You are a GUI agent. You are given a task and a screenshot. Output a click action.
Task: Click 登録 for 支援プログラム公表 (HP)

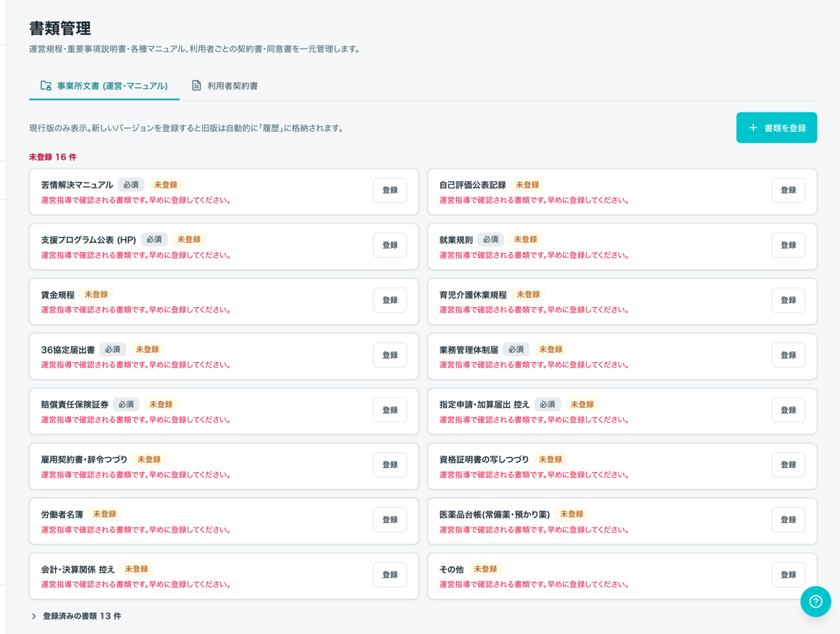tap(390, 245)
